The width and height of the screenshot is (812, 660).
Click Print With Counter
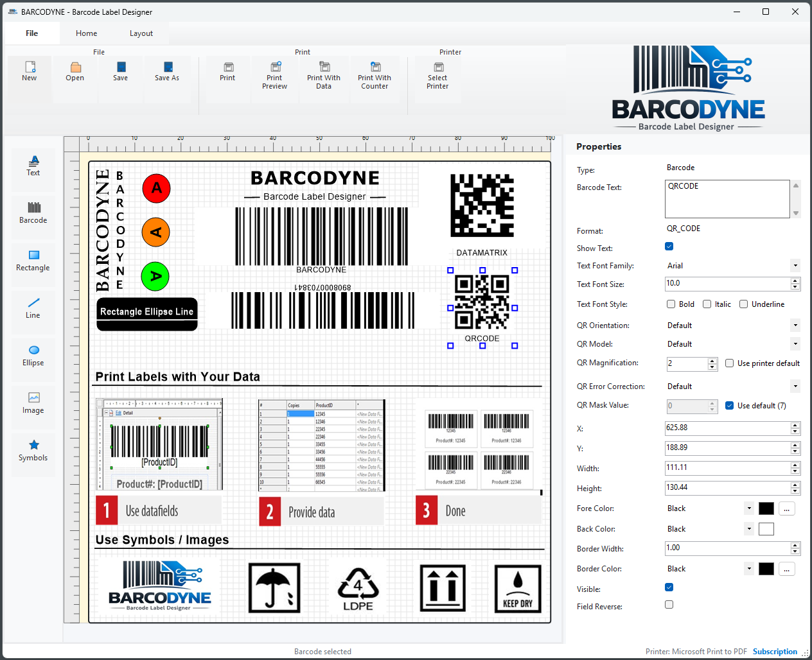375,74
